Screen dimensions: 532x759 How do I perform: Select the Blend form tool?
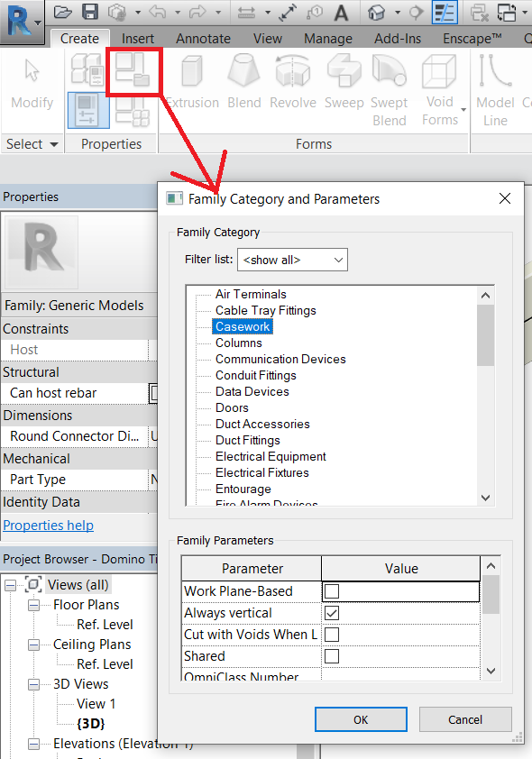[x=244, y=83]
